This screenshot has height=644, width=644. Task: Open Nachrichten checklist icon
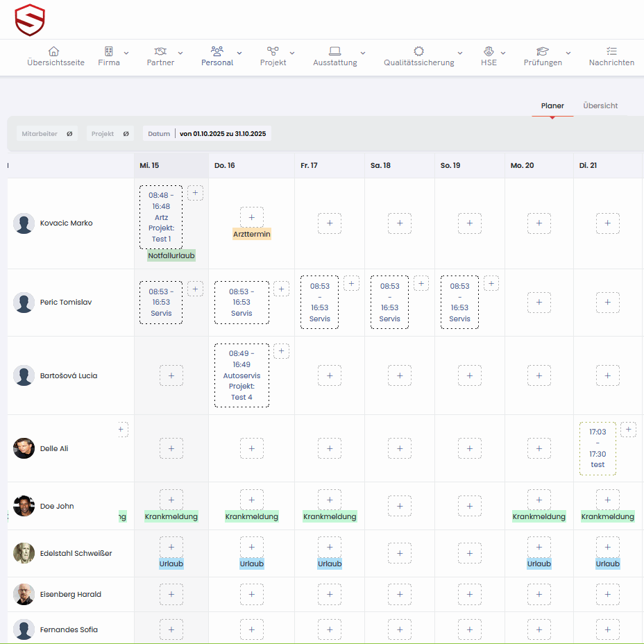[x=611, y=51]
